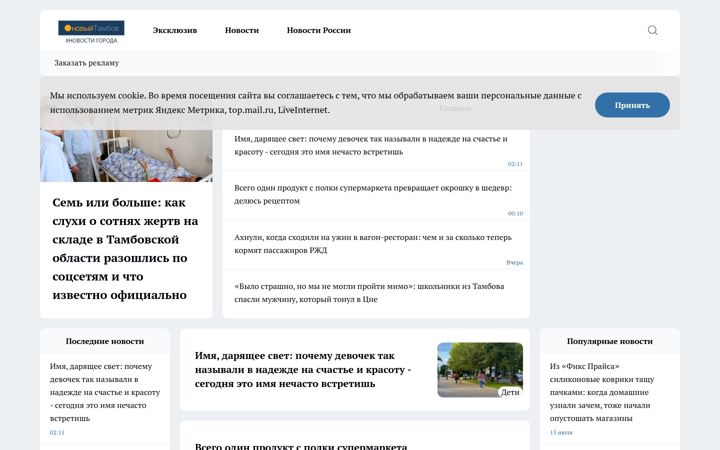
Task: Open top-list article about Имя, дарящее свет
Action: point(371,145)
